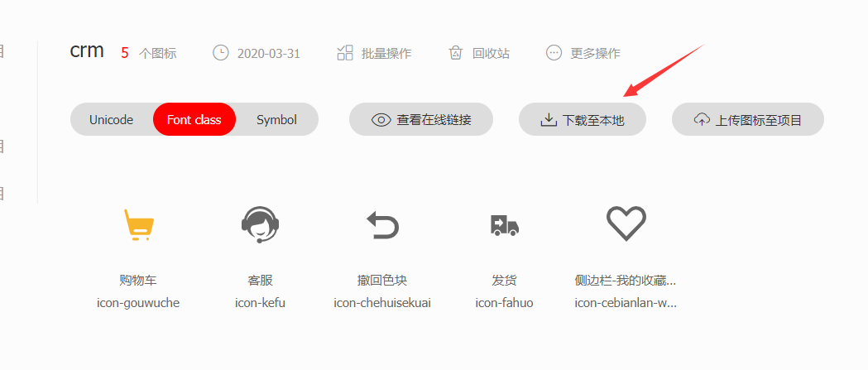Click the icon-gouwuche class name text
This screenshot has width=868, height=370.
click(138, 304)
